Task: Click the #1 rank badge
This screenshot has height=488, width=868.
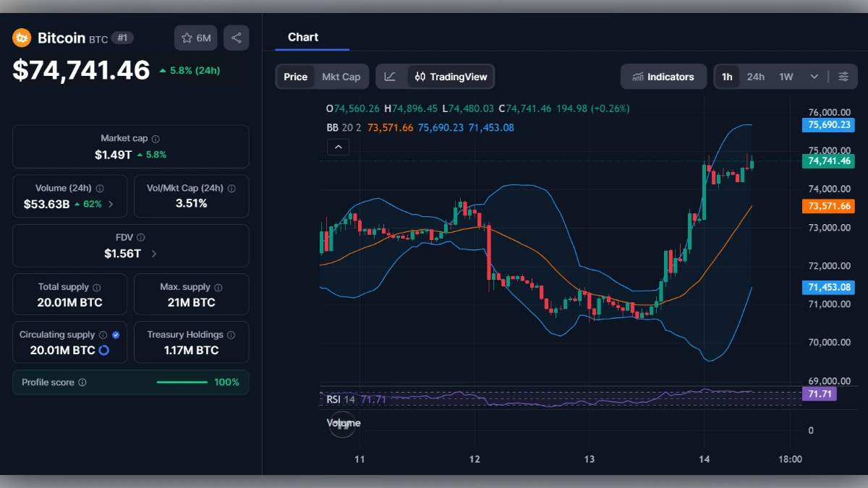Action: pyautogui.click(x=123, y=38)
